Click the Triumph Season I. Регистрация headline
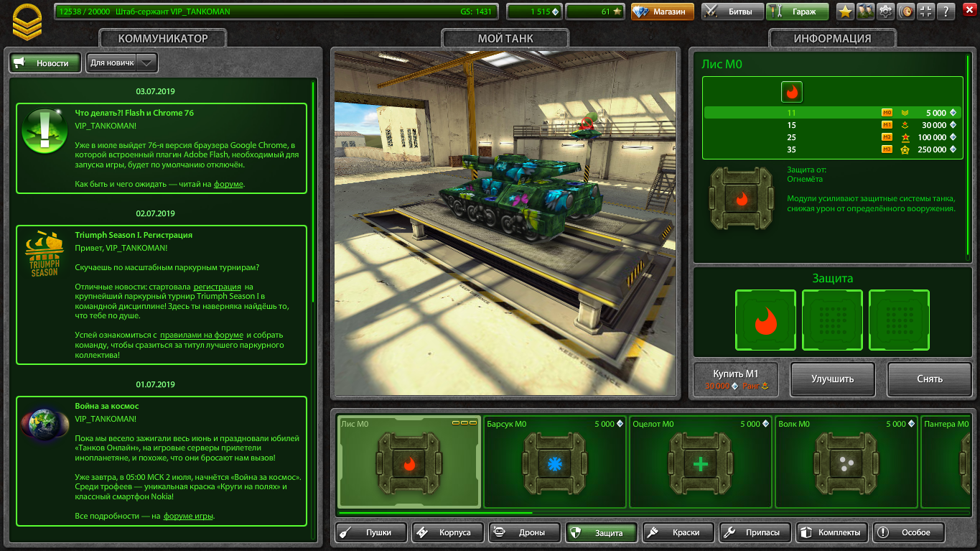 click(134, 235)
